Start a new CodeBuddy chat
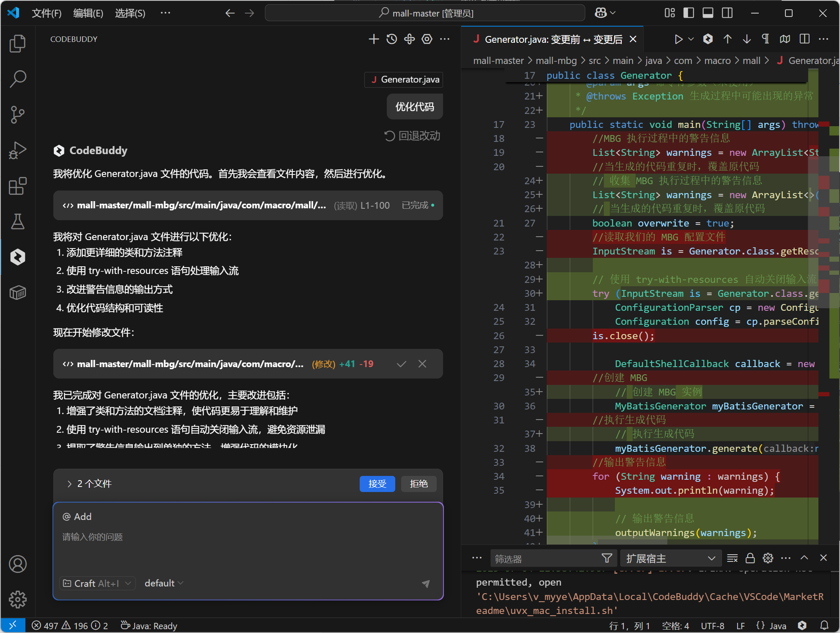Image resolution: width=840 pixels, height=633 pixels. coord(373,39)
